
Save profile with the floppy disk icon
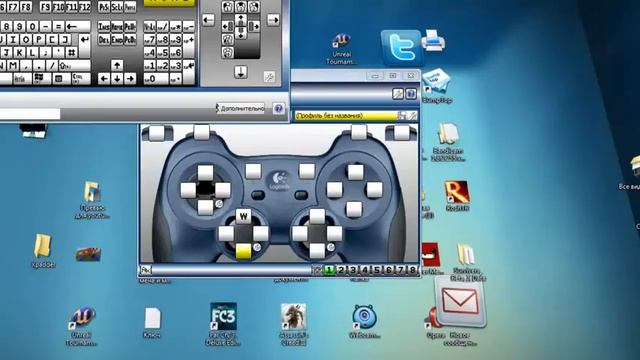tap(402, 116)
